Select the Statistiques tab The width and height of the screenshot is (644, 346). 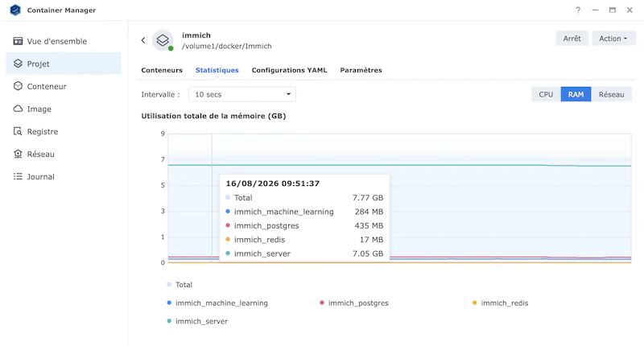pos(217,70)
